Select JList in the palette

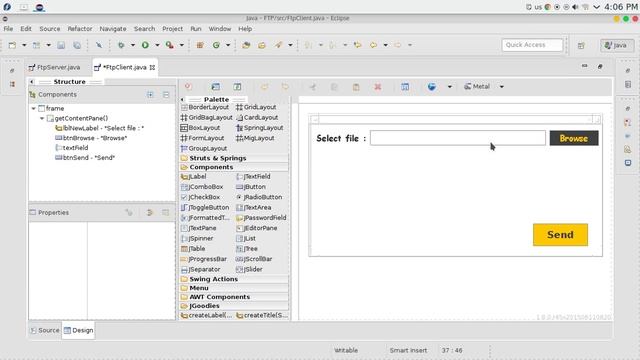246,238
